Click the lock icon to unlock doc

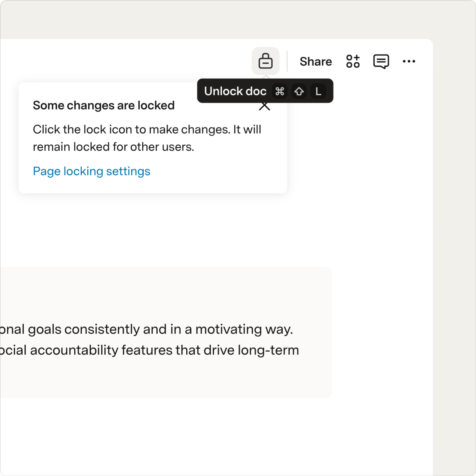(x=265, y=61)
